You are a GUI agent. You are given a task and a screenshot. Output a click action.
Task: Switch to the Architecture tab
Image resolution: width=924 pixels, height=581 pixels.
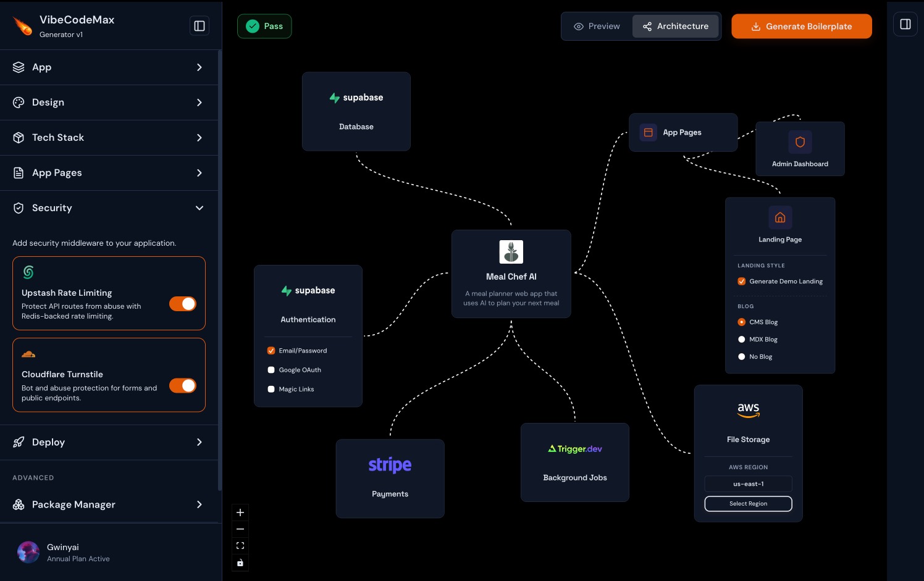(676, 27)
